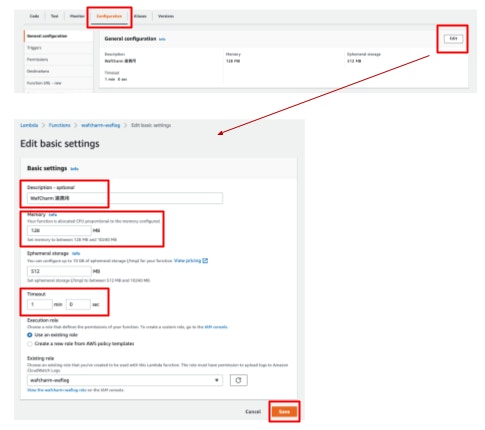Open Functions breadcrumb link
The width and height of the screenshot is (485, 430).
click(59, 125)
